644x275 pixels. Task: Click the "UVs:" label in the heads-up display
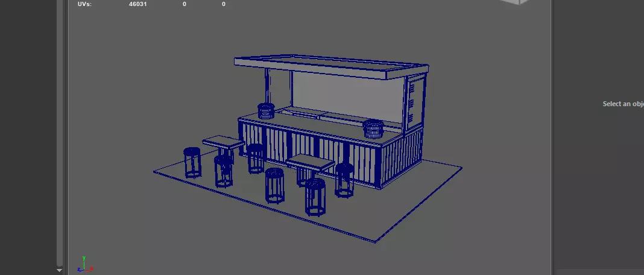point(84,4)
